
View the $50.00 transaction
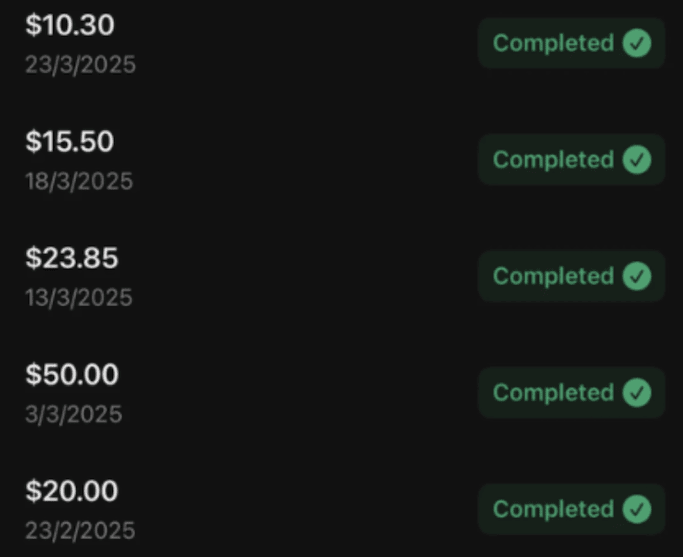(x=72, y=375)
